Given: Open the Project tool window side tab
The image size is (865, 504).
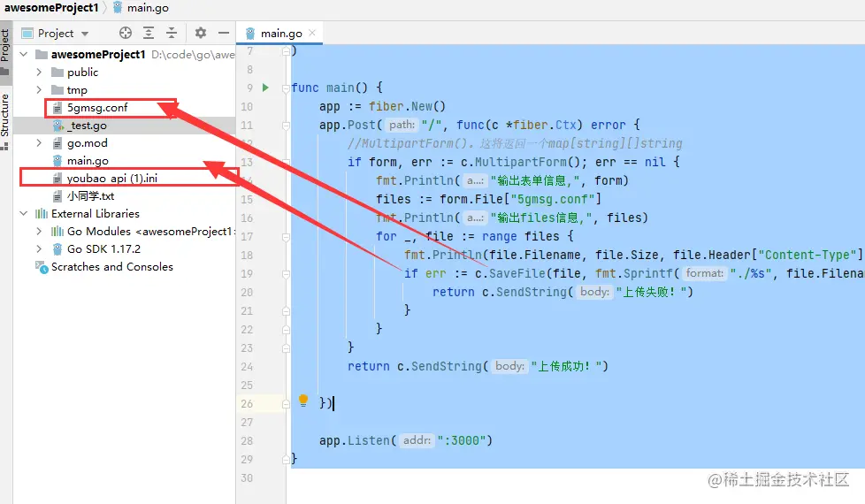Looking at the screenshot, I should (x=5, y=51).
